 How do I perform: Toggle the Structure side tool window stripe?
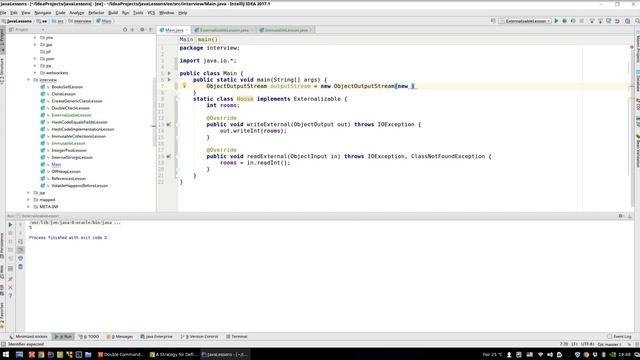(2, 71)
